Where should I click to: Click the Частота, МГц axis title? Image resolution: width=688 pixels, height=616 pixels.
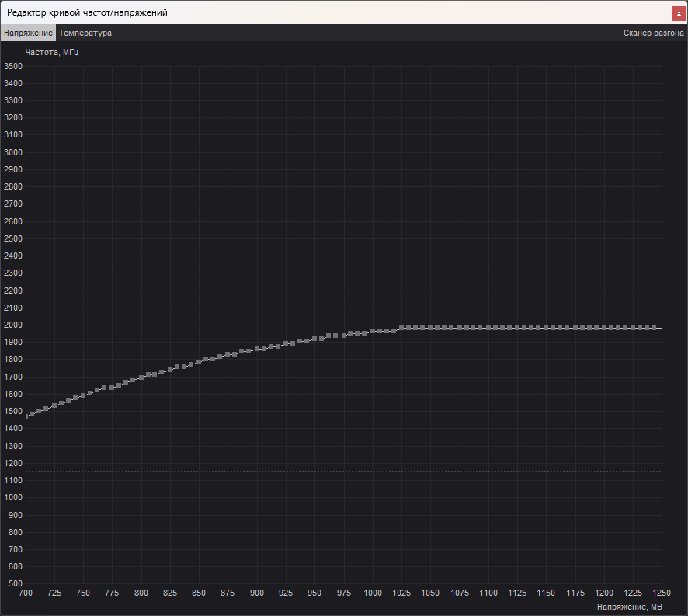pyautogui.click(x=52, y=52)
